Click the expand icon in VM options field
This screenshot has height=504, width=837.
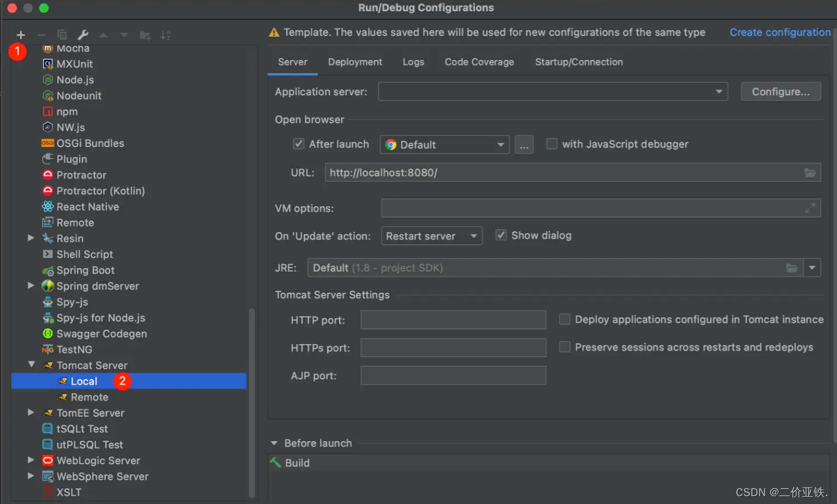point(810,208)
